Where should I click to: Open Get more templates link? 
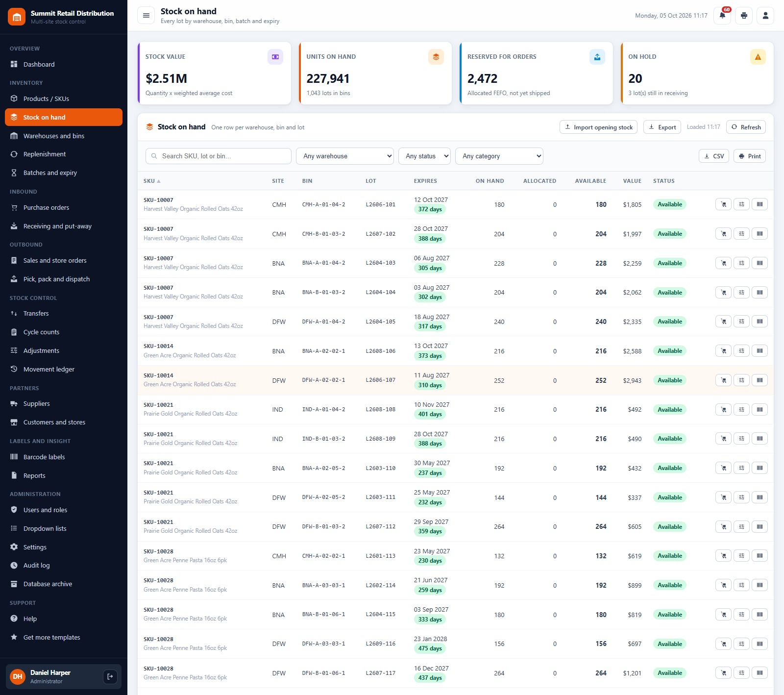(x=64, y=637)
